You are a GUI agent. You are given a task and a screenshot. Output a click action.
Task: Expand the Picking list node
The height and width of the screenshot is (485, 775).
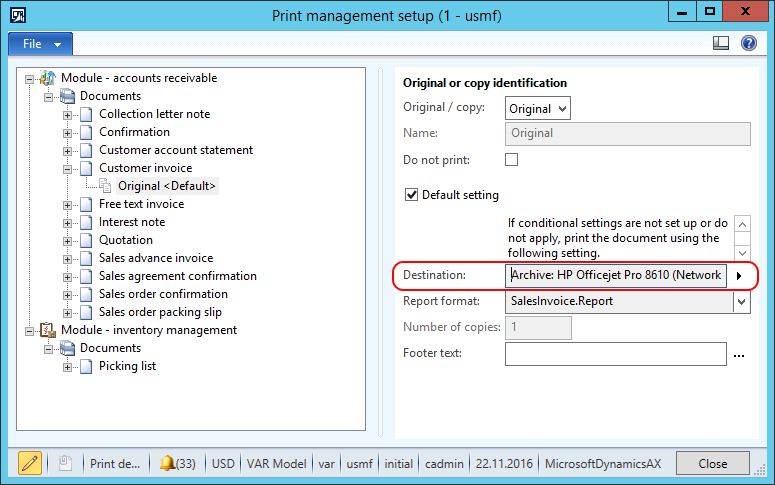(68, 367)
